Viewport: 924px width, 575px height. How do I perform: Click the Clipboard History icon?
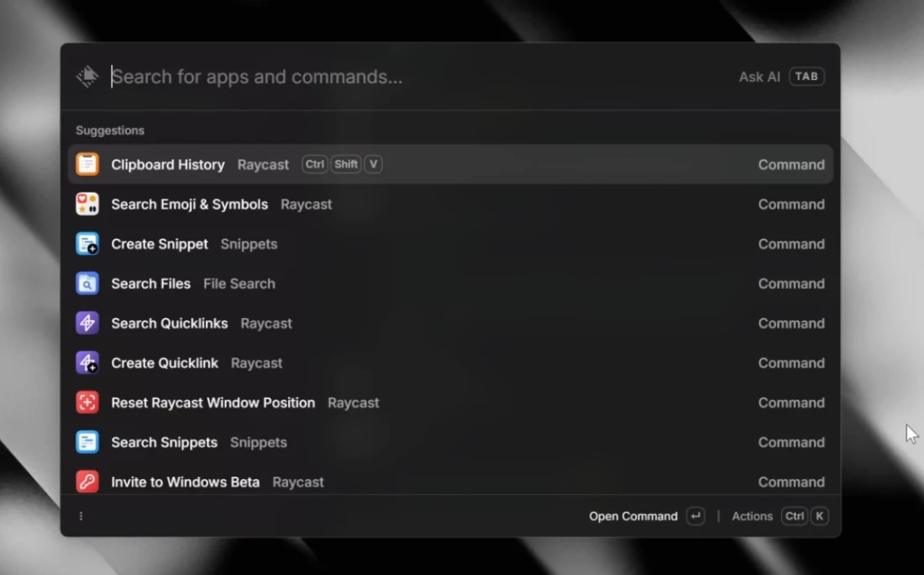pos(87,165)
